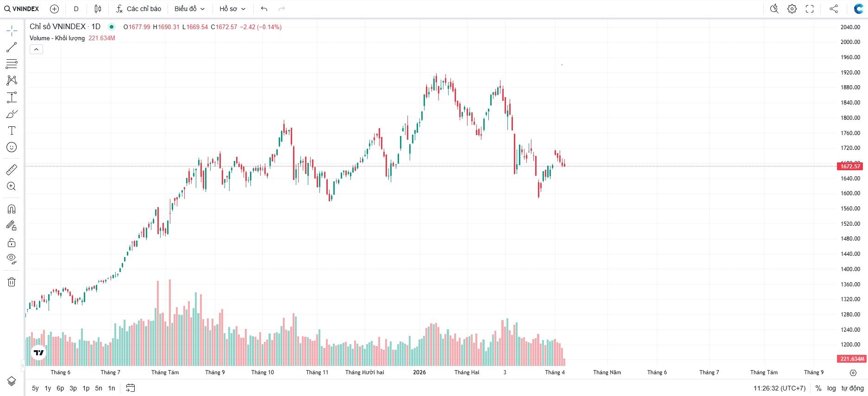Image resolution: width=868 pixels, height=396 pixels.
Task: Open the Hồ sơ dropdown
Action: (232, 9)
